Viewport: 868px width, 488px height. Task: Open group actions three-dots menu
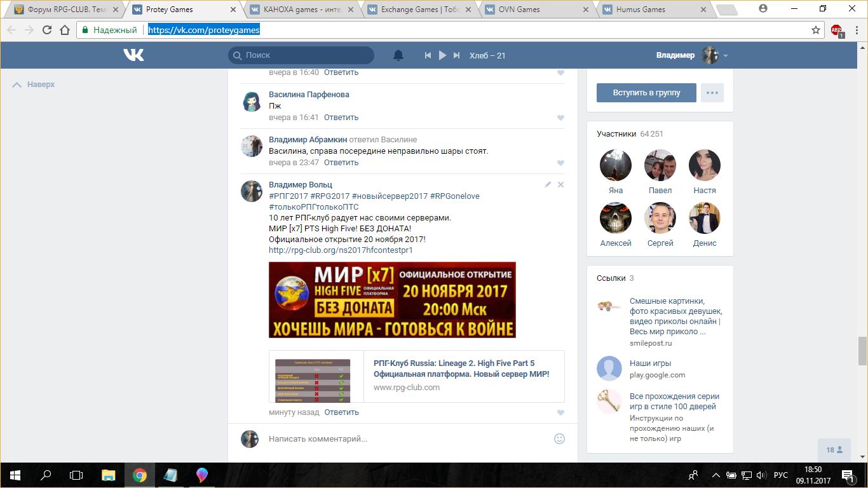click(712, 93)
